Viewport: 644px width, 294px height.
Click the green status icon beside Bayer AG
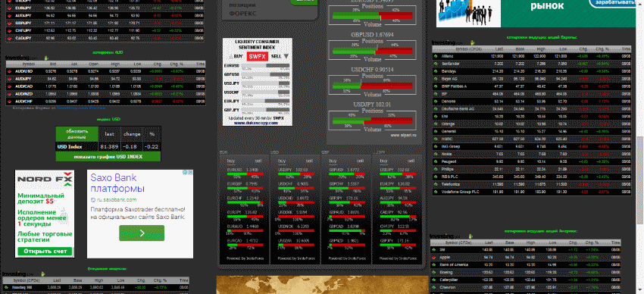(x=436, y=79)
